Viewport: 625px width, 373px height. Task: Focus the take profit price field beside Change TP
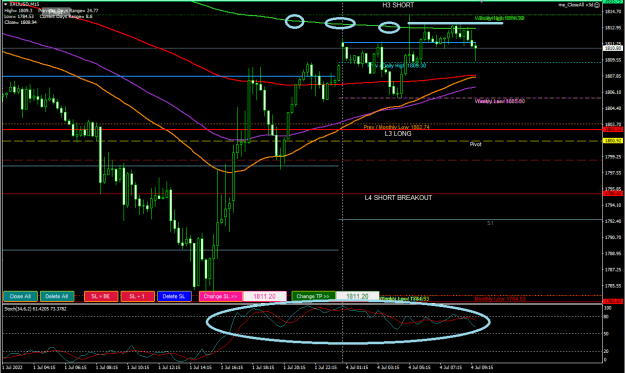(x=358, y=296)
